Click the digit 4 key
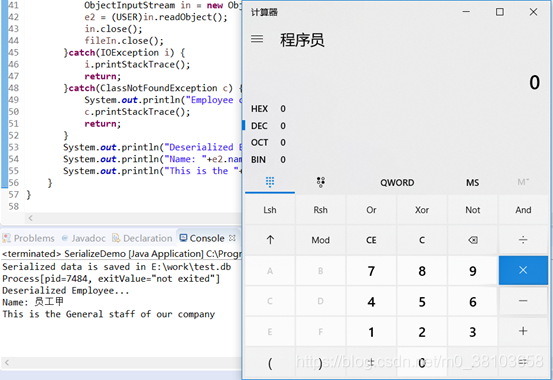The height and width of the screenshot is (380, 553). pyautogui.click(x=371, y=301)
